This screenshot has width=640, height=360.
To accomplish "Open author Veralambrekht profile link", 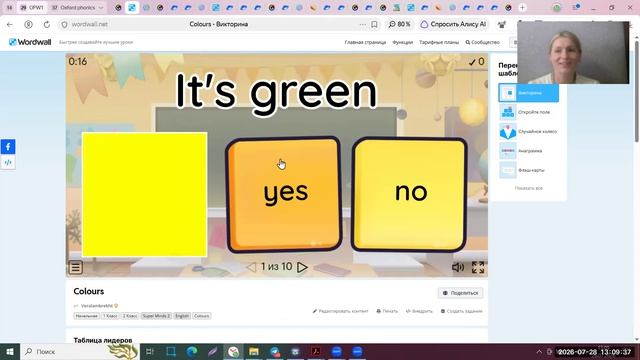I will (x=97, y=306).
